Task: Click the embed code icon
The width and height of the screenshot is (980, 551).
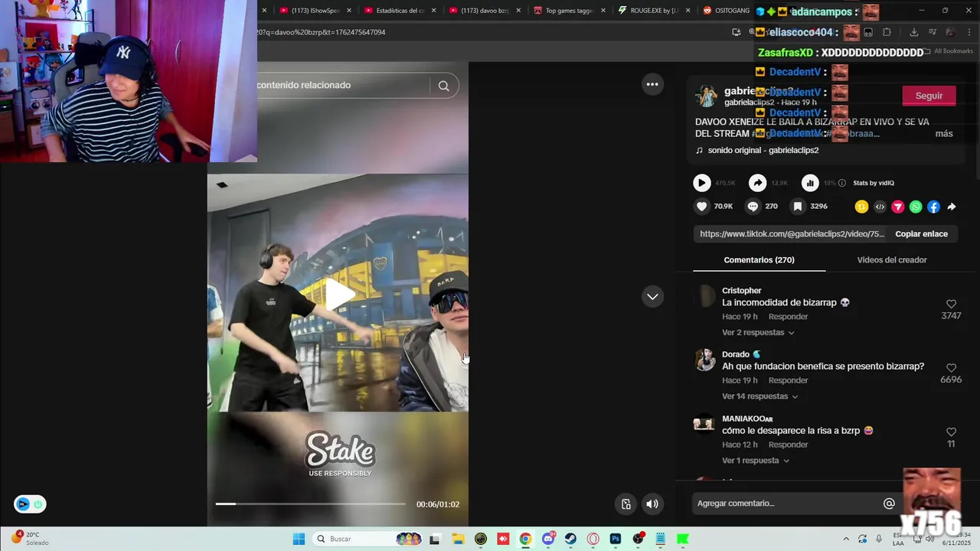Action: click(880, 207)
